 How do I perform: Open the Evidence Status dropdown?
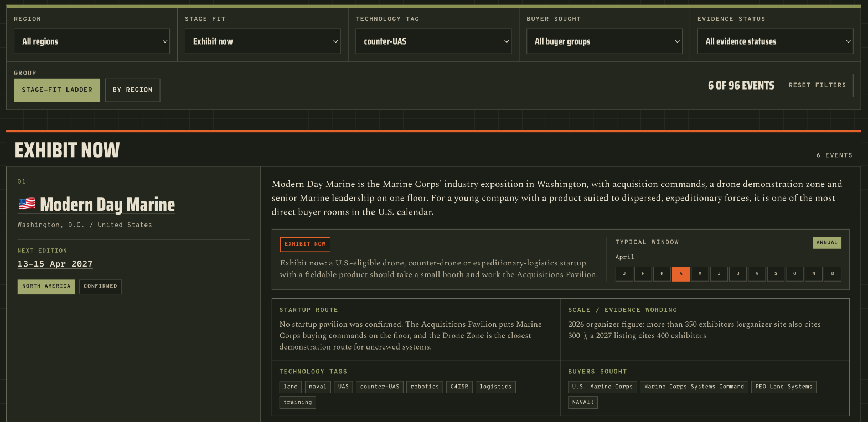click(x=775, y=41)
